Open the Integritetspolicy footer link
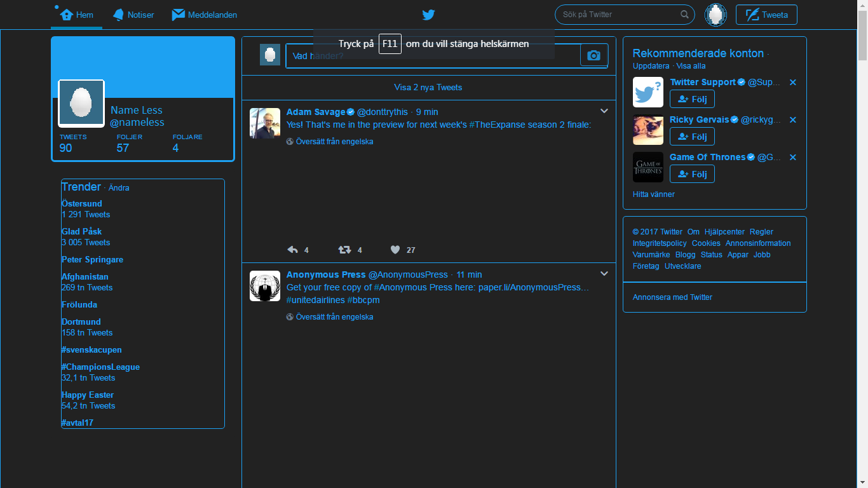This screenshot has height=488, width=868. pyautogui.click(x=660, y=244)
